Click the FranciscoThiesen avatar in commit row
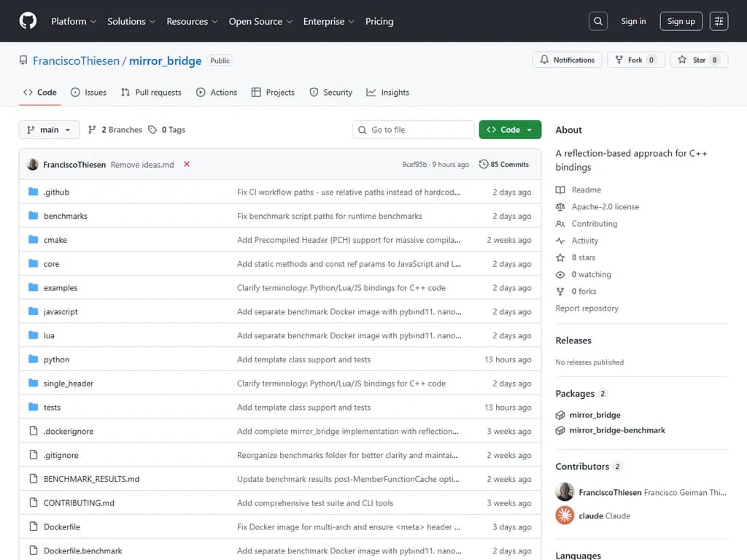 (x=33, y=164)
